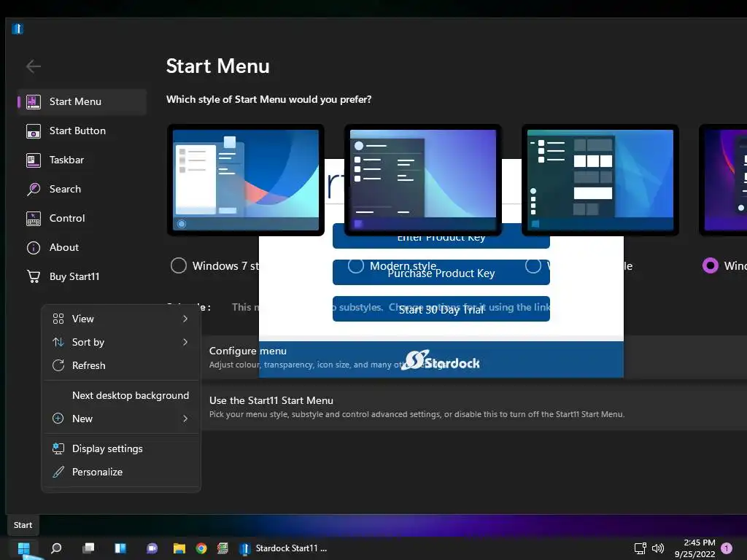Open taskbar Search magnifier icon
This screenshot has width=747, height=560.
(x=56, y=548)
